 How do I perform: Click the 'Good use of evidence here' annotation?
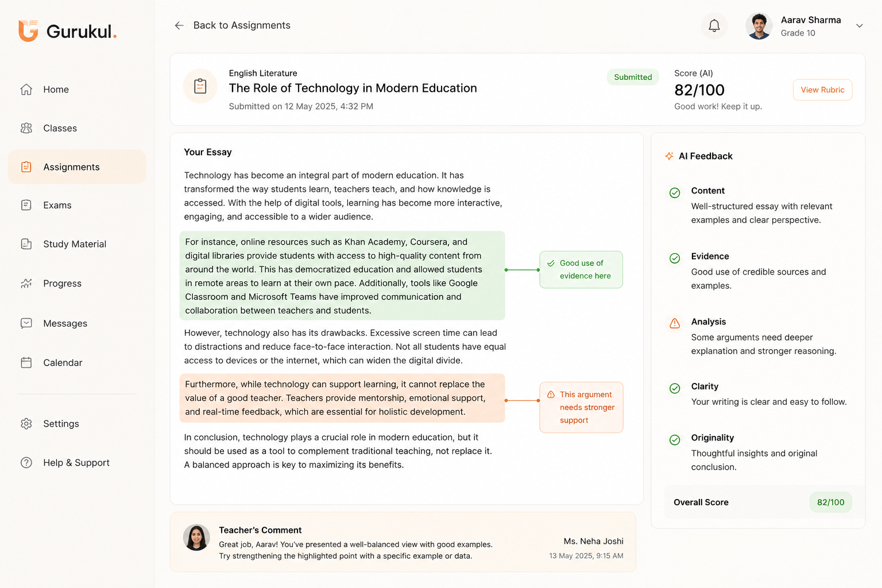click(x=581, y=269)
